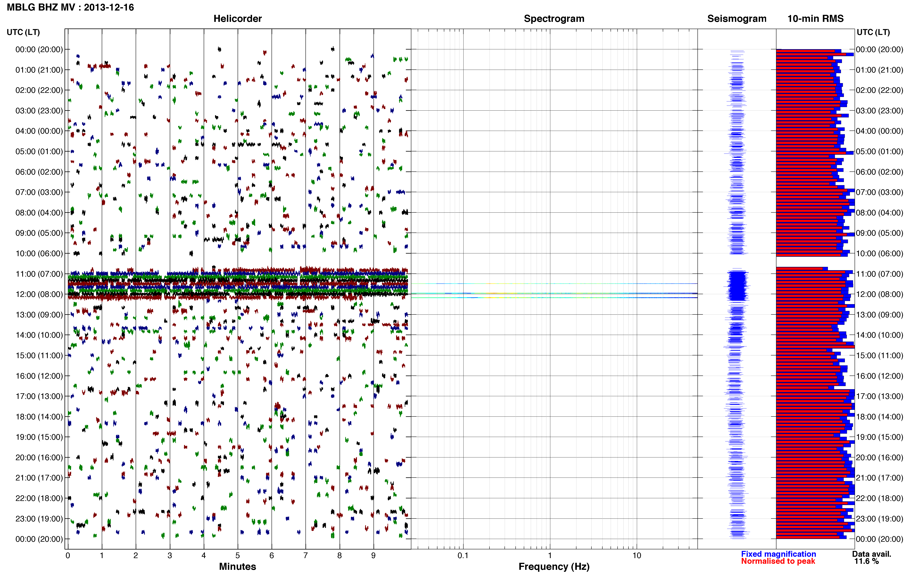Click the left 06:00 (02:00) time label

coord(39,172)
